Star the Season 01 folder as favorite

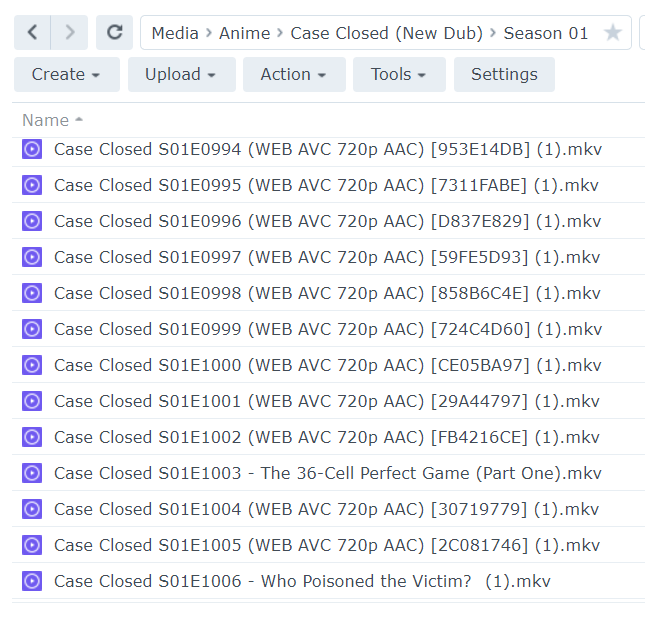coord(613,33)
